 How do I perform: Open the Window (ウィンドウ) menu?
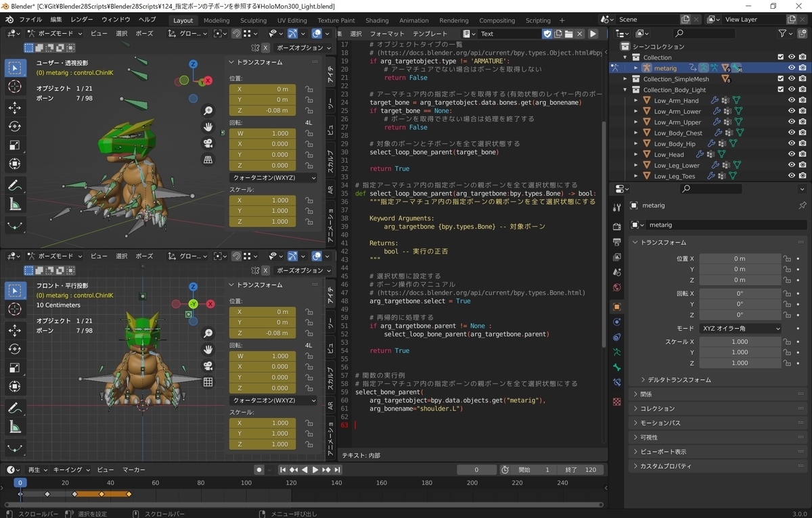coord(116,20)
